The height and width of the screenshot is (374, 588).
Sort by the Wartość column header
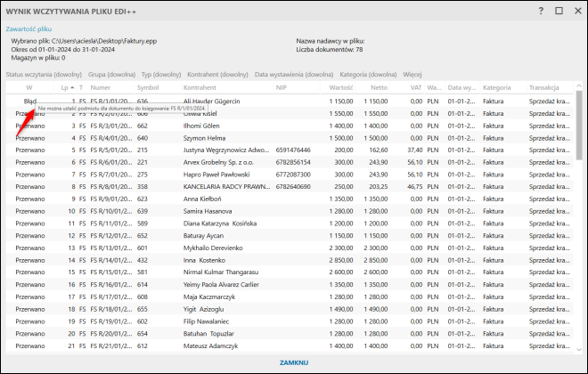341,87
